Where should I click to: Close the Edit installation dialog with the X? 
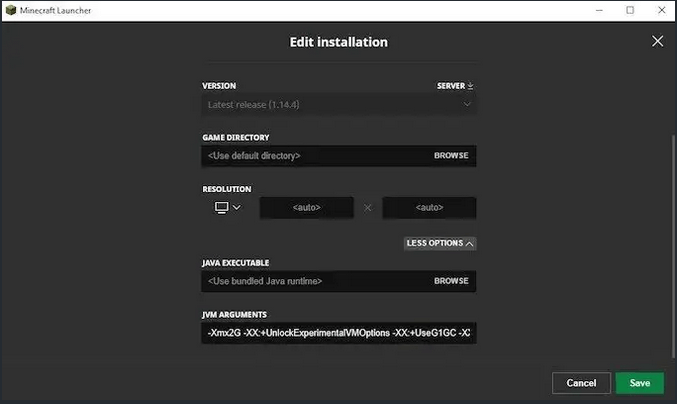click(657, 41)
